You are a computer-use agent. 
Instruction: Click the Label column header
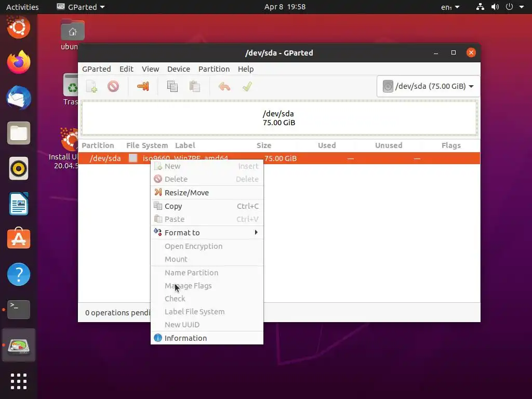point(185,145)
